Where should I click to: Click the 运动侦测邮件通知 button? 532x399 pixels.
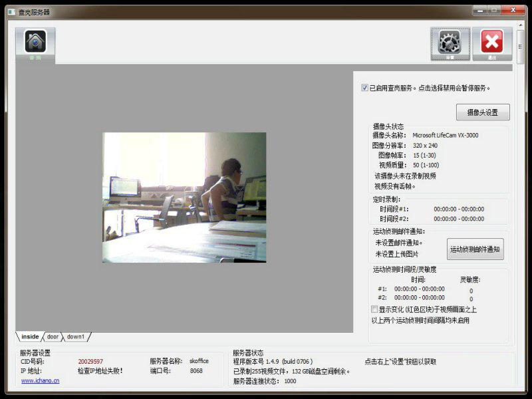pyautogui.click(x=475, y=249)
